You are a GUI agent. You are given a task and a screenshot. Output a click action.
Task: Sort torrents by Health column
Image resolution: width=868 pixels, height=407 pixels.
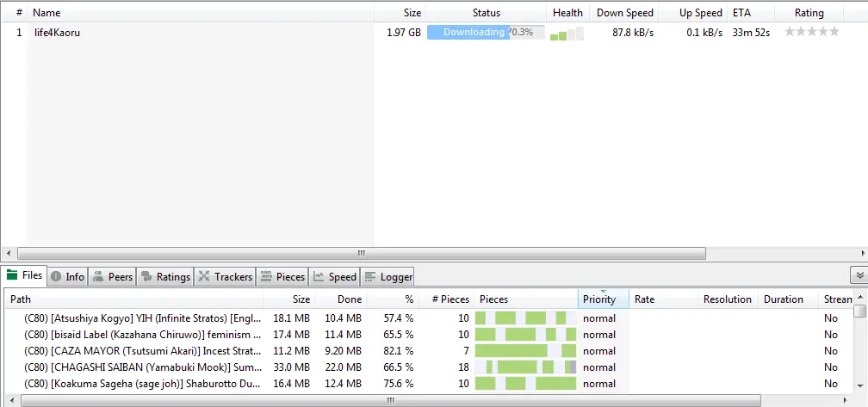click(568, 12)
